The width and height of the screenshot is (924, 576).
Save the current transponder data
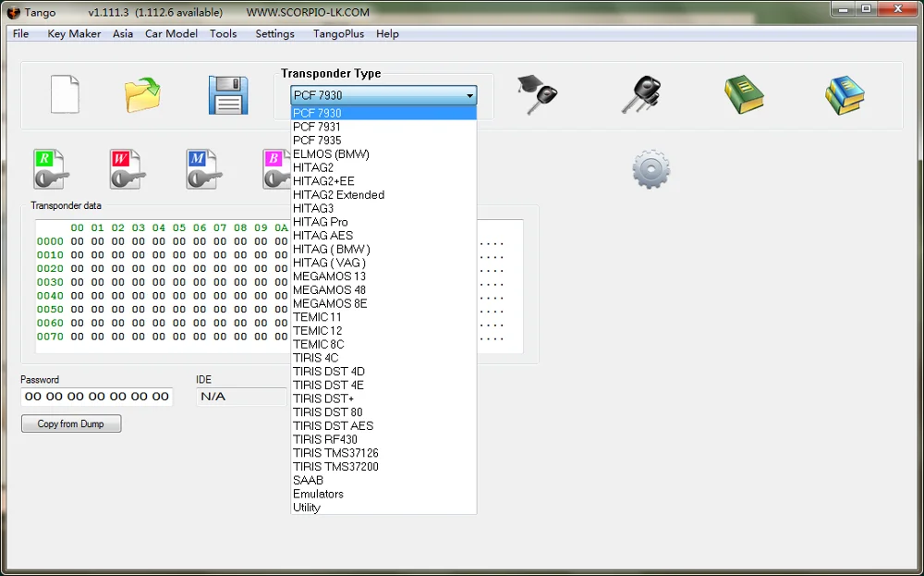(227, 93)
